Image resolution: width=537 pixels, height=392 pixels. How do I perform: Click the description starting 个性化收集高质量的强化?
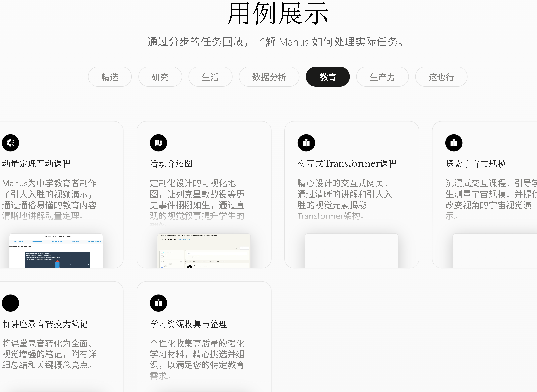click(197, 359)
